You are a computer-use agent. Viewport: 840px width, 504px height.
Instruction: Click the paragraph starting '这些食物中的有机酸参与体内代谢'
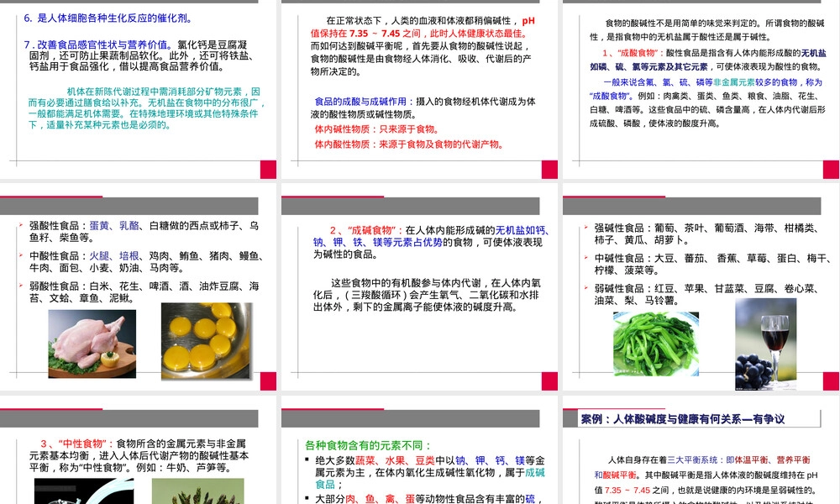427,295
